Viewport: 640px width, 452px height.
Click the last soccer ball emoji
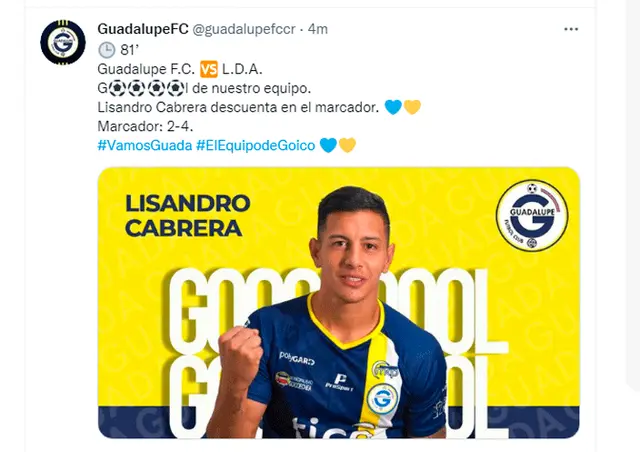pos(176,88)
